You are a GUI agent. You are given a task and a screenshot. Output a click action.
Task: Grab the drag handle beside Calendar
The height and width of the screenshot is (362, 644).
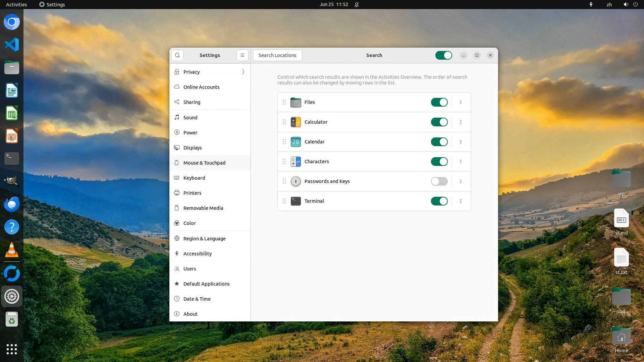pos(284,142)
